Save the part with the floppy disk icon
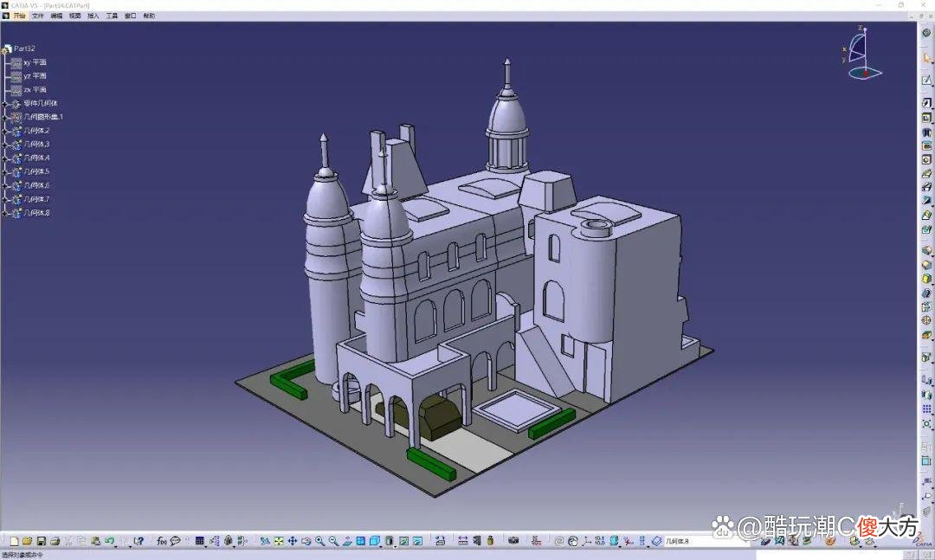Viewport: 935px width, 560px height. tap(42, 541)
